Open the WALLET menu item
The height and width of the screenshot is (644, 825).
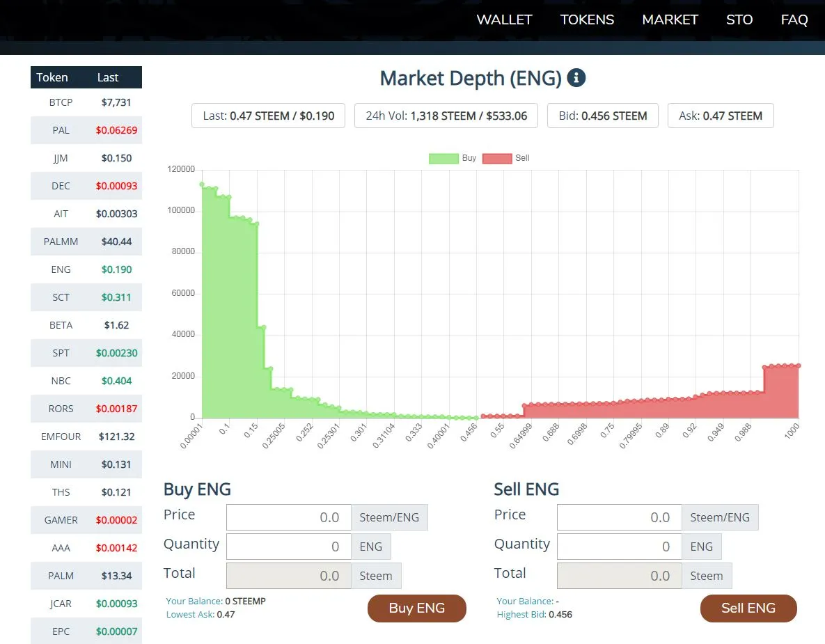point(504,19)
